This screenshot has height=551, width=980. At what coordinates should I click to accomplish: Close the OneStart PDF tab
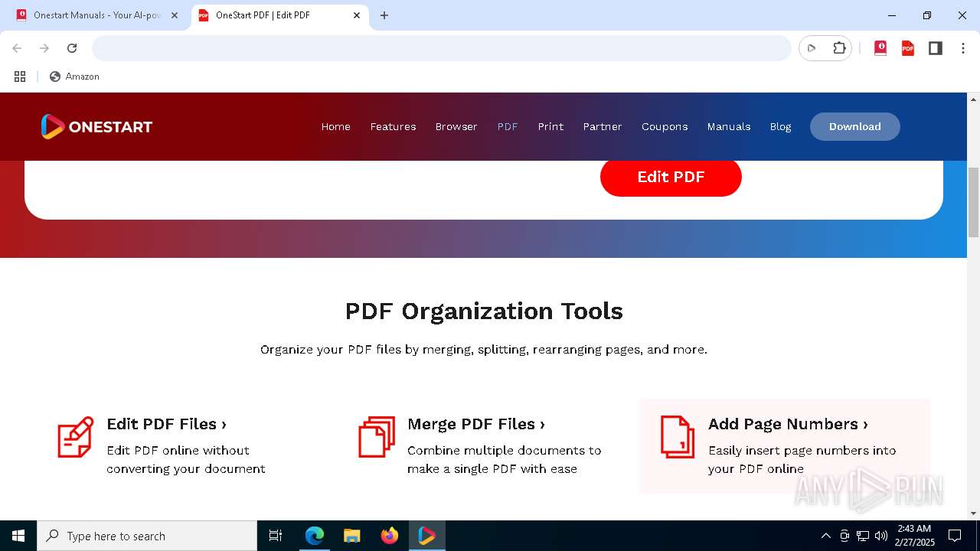point(357,15)
